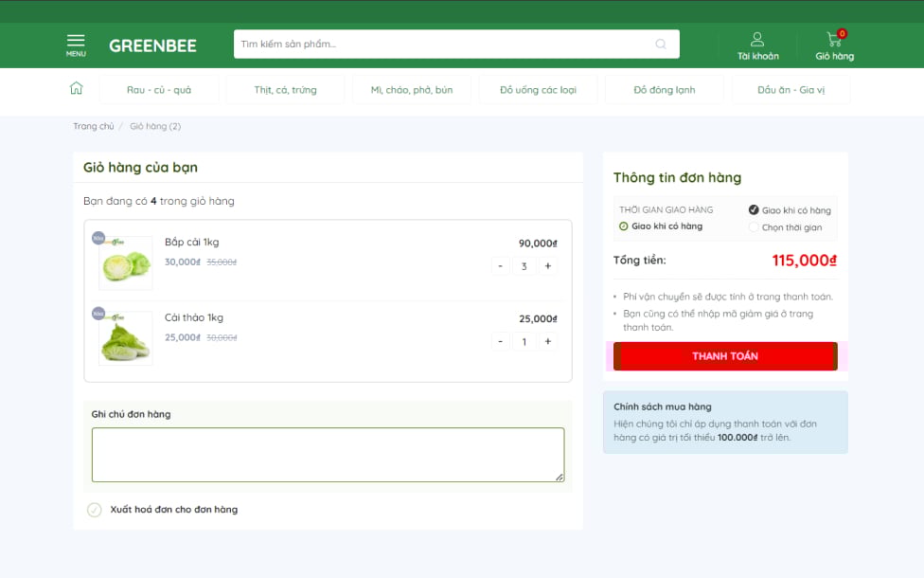Follow the Trang chủ breadcrumb link

coord(93,126)
